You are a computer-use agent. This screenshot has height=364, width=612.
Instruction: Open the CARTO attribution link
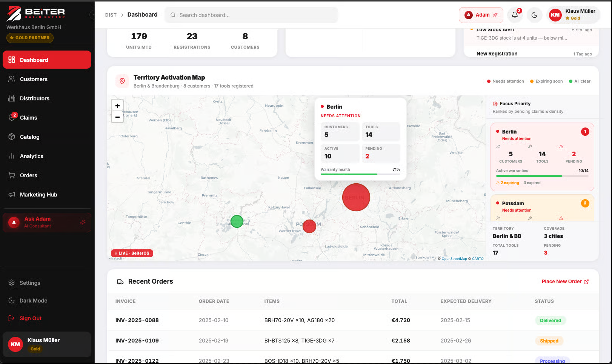[478, 259]
